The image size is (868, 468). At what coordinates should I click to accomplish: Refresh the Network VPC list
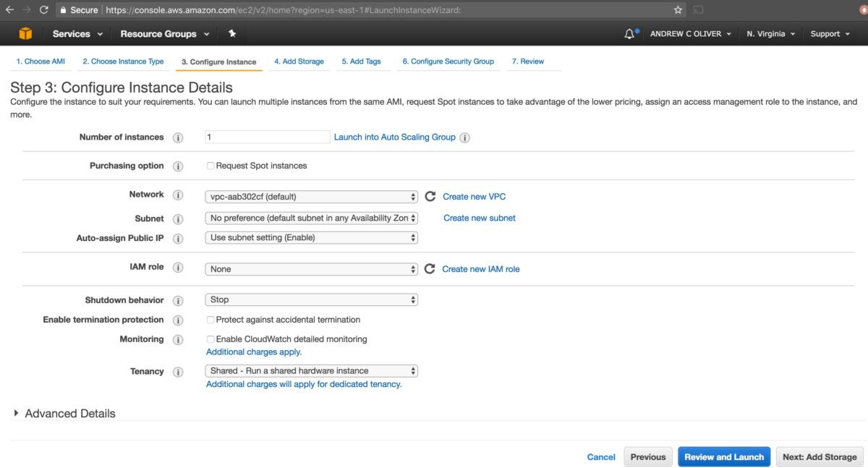pos(430,196)
